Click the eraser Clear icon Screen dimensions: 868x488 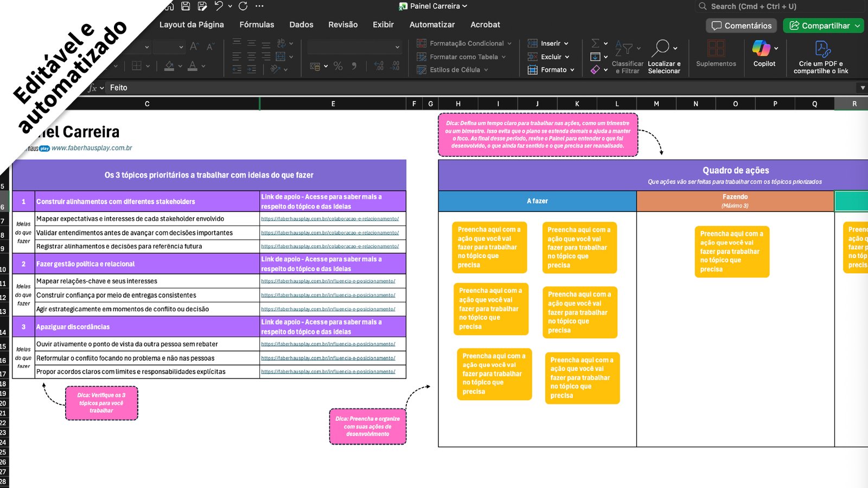(595, 70)
